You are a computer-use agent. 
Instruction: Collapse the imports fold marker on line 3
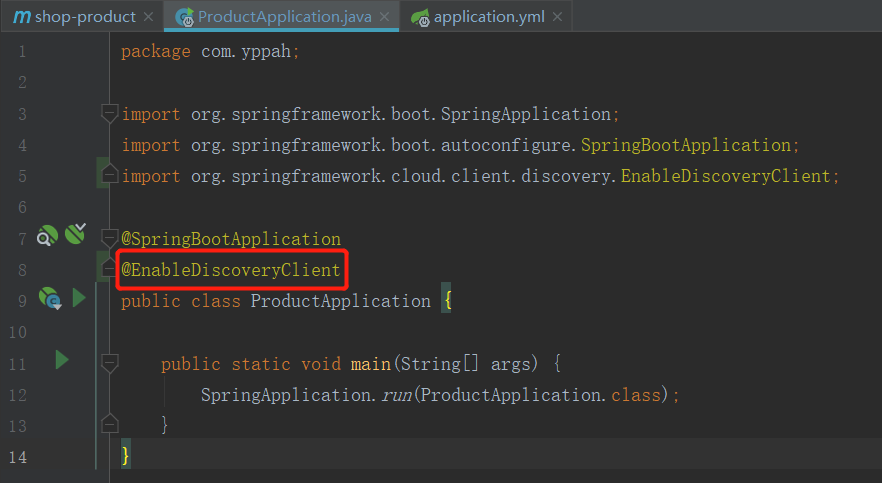(x=109, y=114)
